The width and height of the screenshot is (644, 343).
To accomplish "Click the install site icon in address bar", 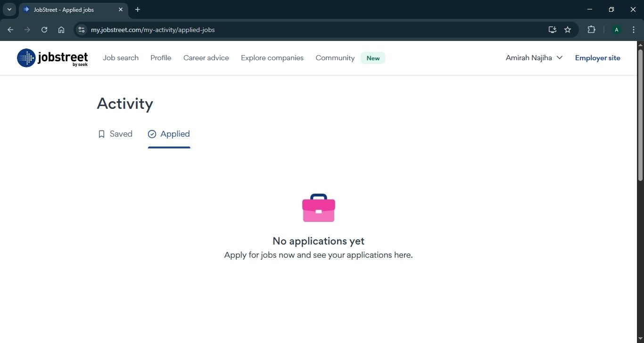I will (x=552, y=29).
